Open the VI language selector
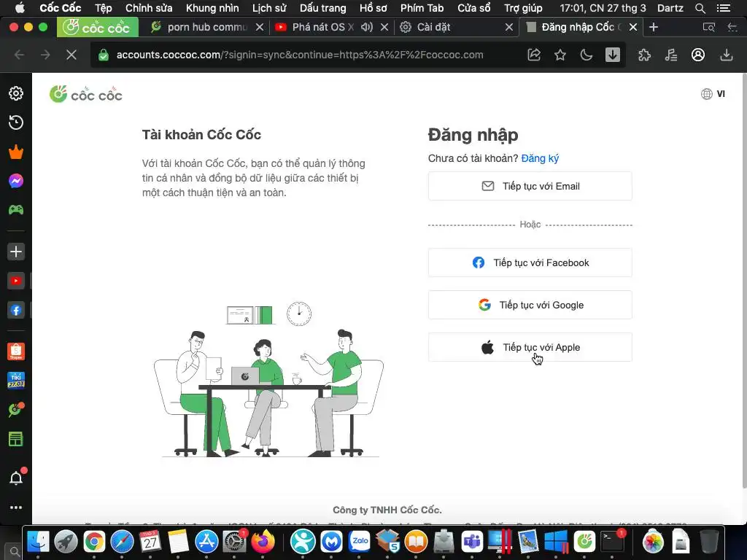This screenshot has width=747, height=560. [713, 94]
